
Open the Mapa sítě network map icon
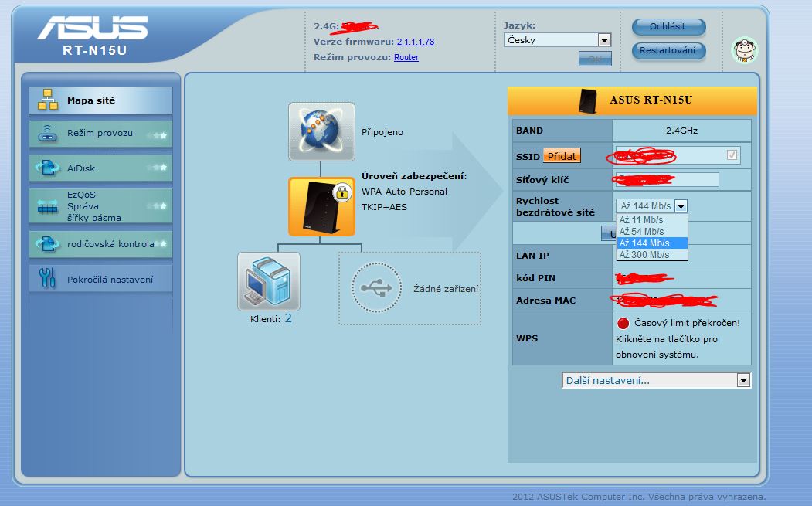coord(48,100)
